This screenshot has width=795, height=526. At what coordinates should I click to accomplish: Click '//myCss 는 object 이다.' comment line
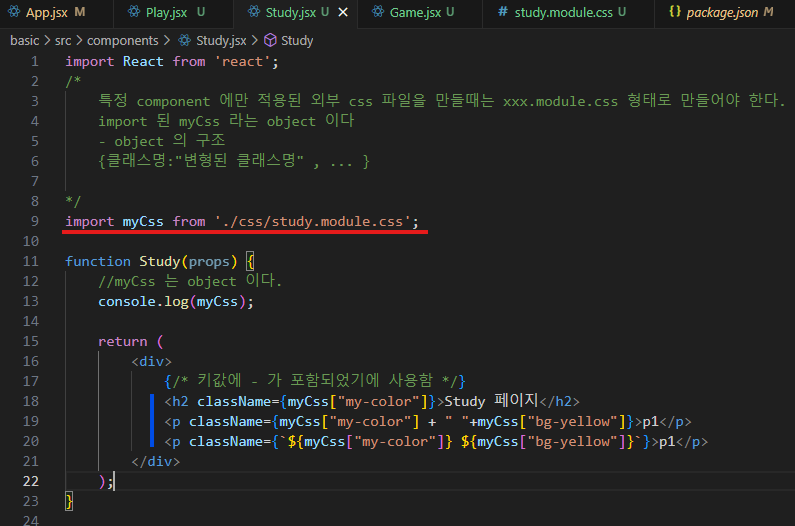pyautogui.click(x=190, y=281)
